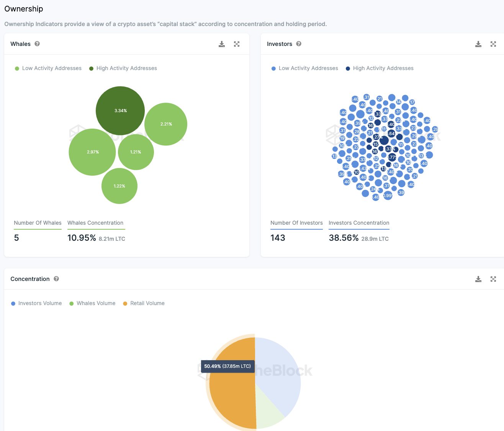Expand Investors panel to fullscreen

click(493, 44)
